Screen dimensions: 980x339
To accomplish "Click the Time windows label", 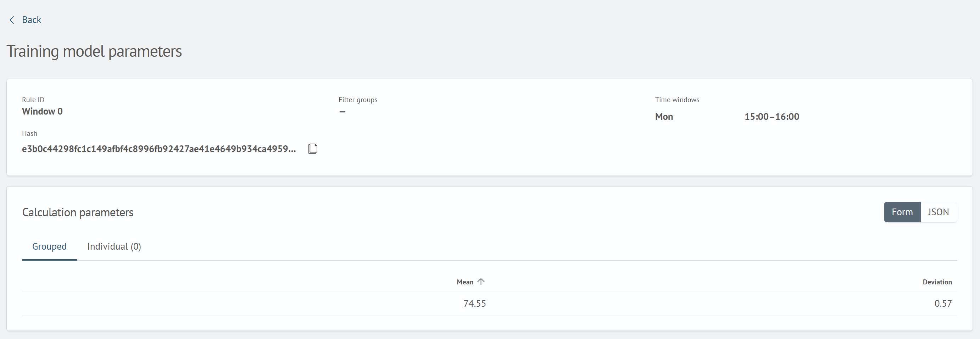I will pos(677,100).
